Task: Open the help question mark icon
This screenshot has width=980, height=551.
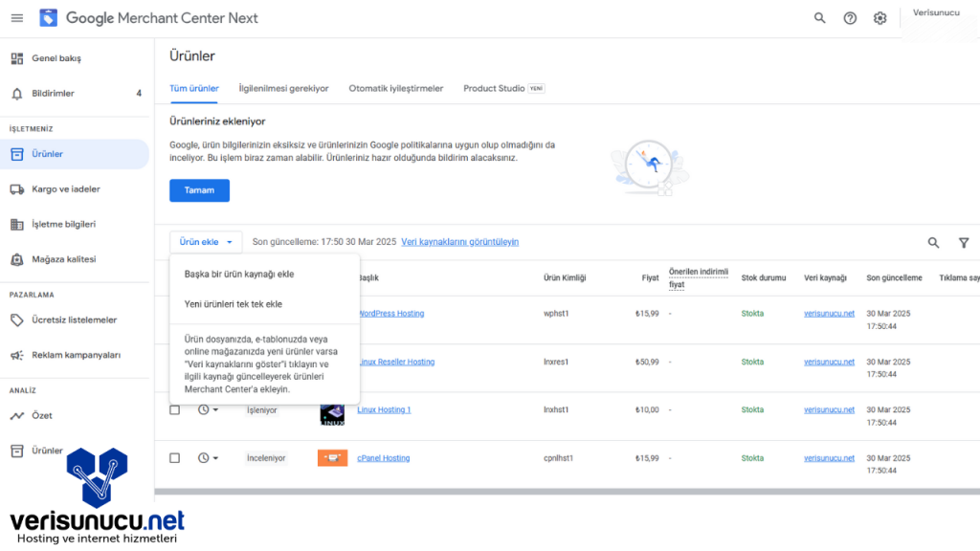Action: [850, 18]
